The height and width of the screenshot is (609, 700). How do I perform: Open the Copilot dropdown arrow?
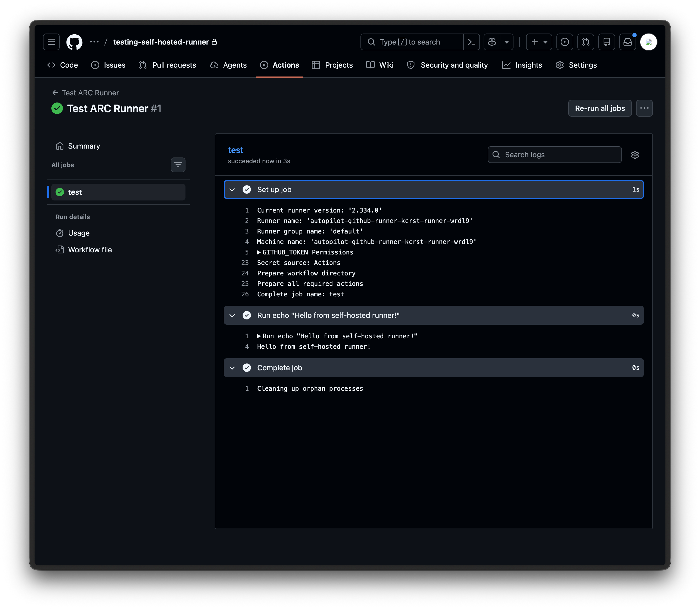pos(507,42)
